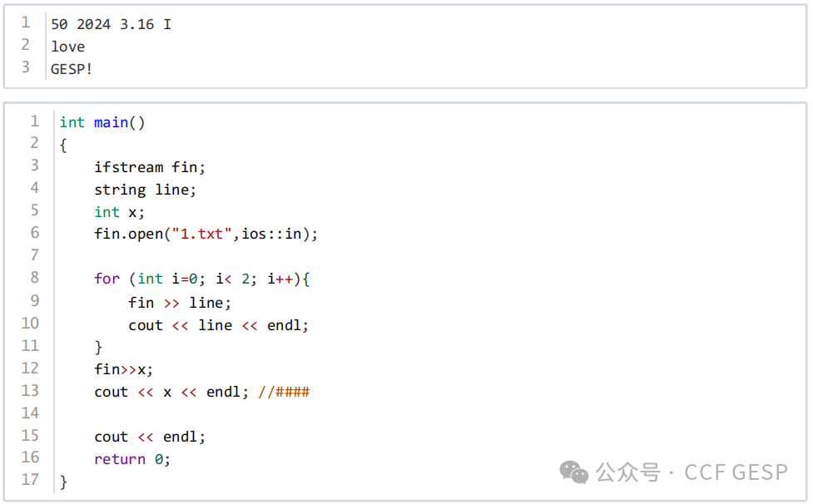Click the WeChat watermark icon
Viewport: 813px width, 504px height.
573,472
